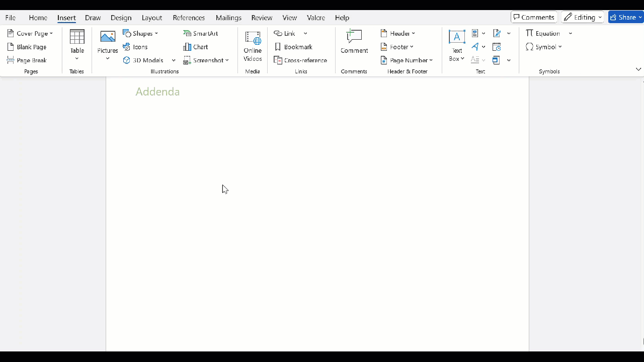Switch to the Layout tab
The height and width of the screenshot is (362, 644).
pyautogui.click(x=152, y=18)
